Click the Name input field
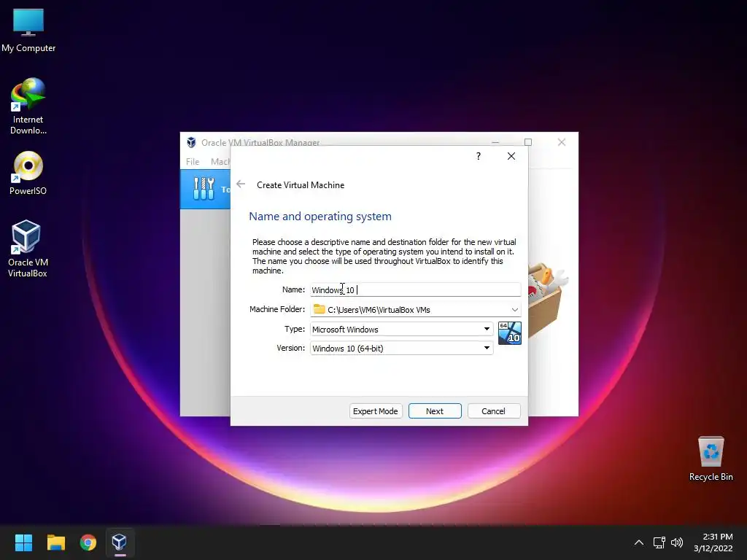Screen dimensions: 747x560 click(x=415, y=289)
